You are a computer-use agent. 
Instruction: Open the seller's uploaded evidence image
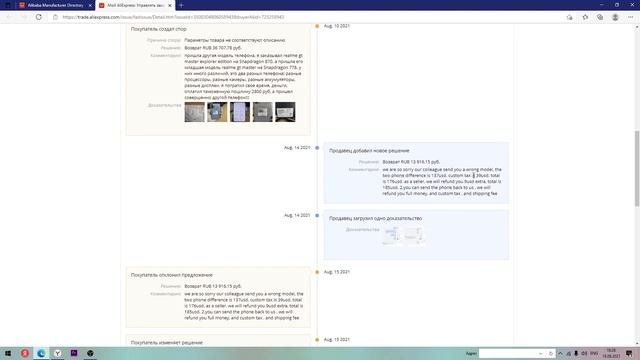pyautogui.click(x=403, y=236)
